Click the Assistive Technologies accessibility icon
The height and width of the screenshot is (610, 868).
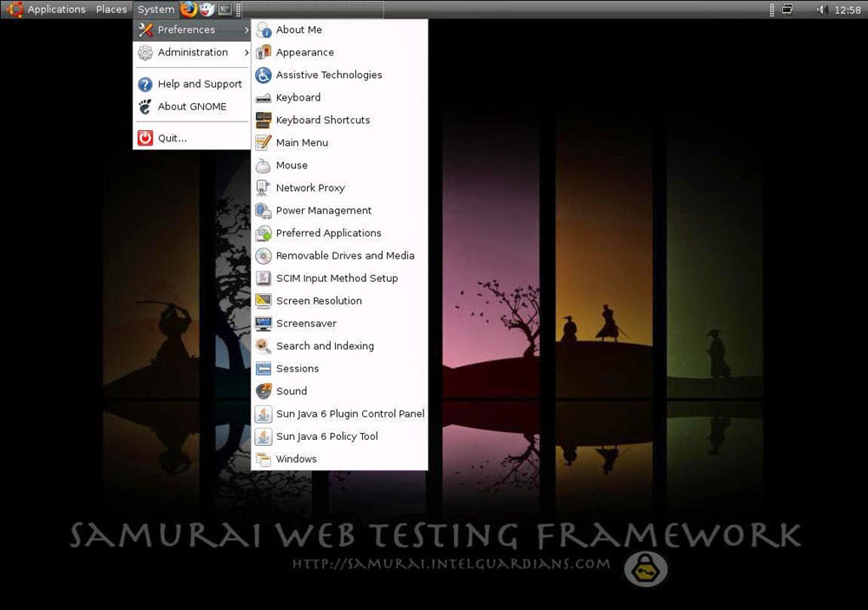coord(264,75)
